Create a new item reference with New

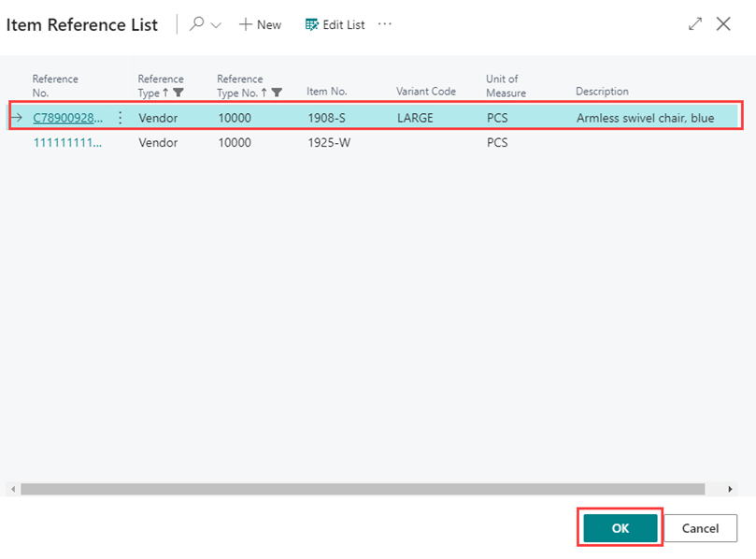click(260, 24)
